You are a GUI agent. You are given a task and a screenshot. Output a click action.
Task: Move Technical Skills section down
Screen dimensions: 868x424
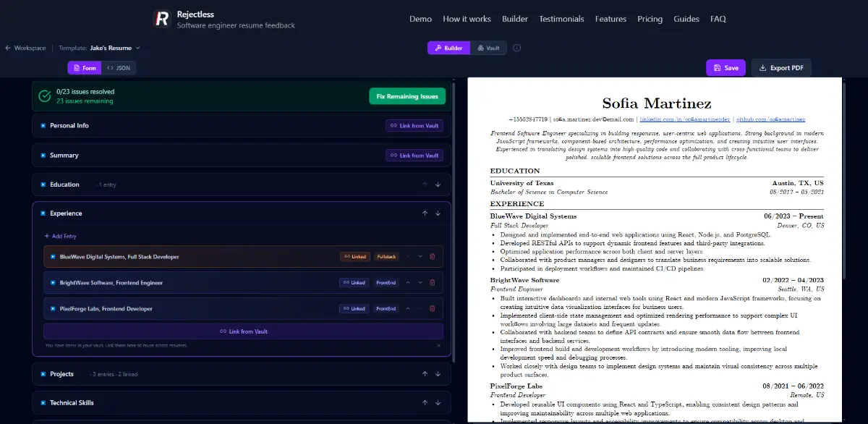(438, 403)
